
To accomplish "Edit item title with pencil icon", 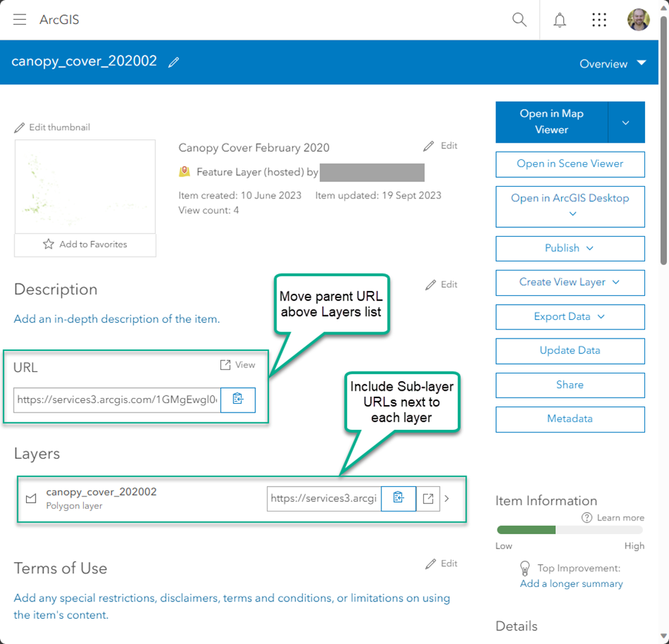I will click(x=174, y=62).
